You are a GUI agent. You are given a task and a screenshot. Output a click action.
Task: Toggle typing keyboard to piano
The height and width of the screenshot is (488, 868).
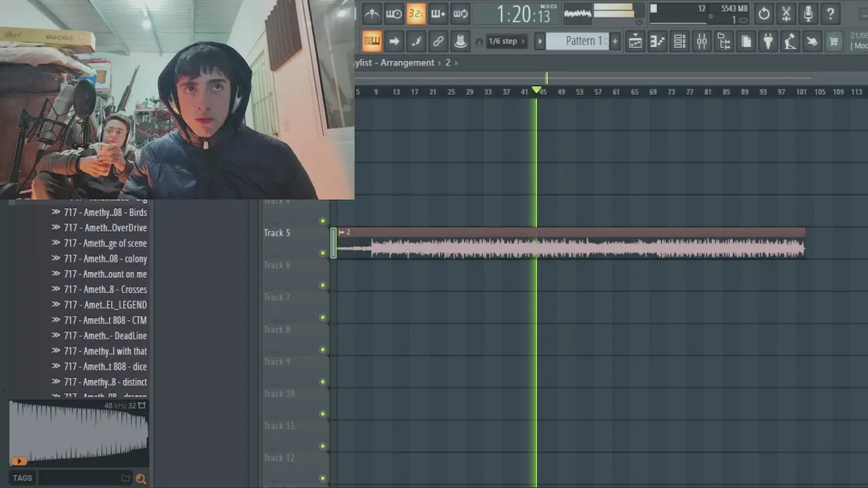(x=372, y=41)
